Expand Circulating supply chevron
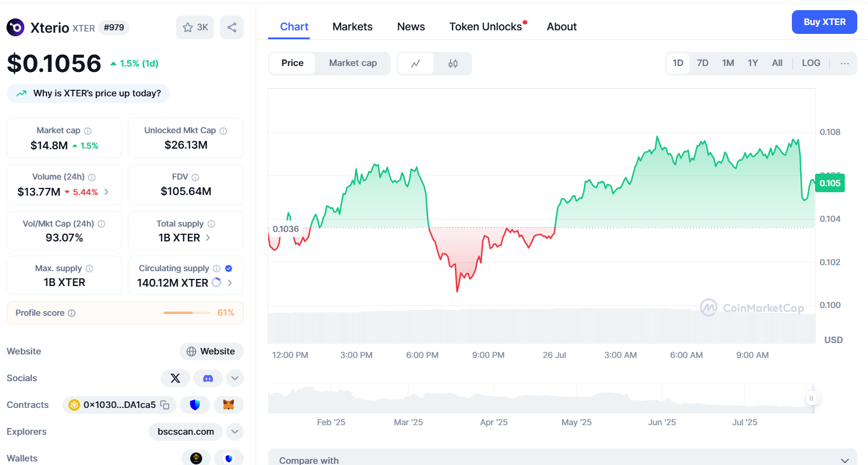This screenshot has width=868, height=465. (x=230, y=282)
